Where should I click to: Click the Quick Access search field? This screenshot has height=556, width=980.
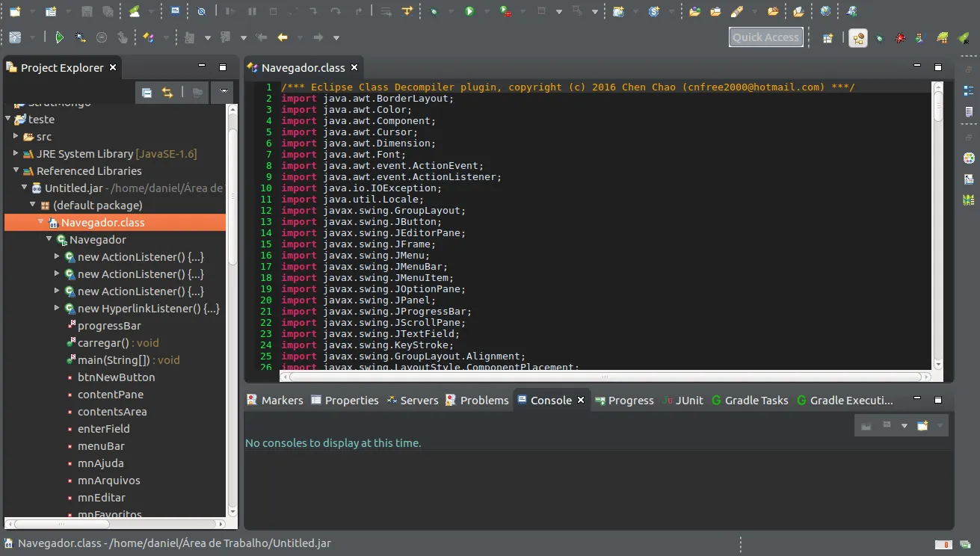(x=765, y=37)
